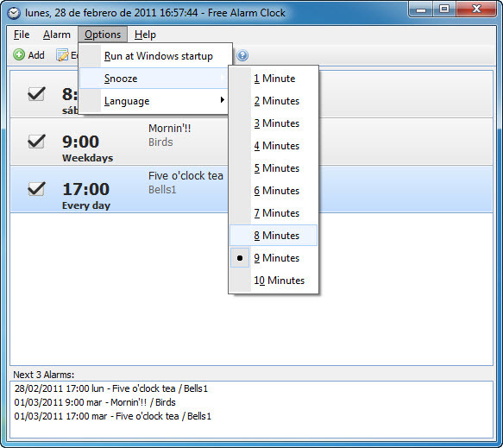Click the Edit alarm notepad icon
Image resolution: width=503 pixels, height=448 pixels.
[x=63, y=55]
